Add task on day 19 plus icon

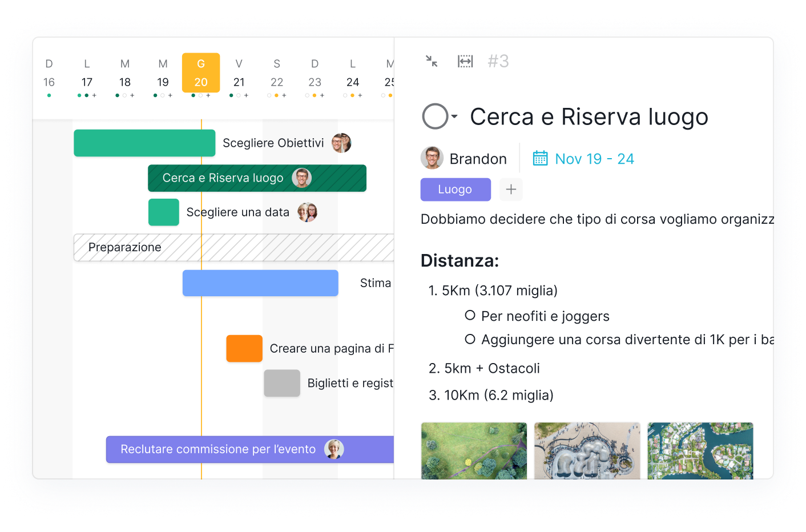(x=170, y=95)
